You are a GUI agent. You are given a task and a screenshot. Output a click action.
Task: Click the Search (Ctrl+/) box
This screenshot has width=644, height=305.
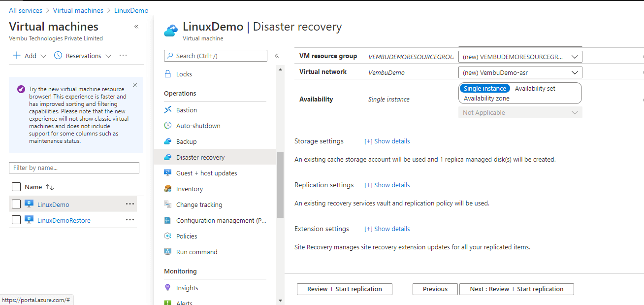(x=216, y=56)
